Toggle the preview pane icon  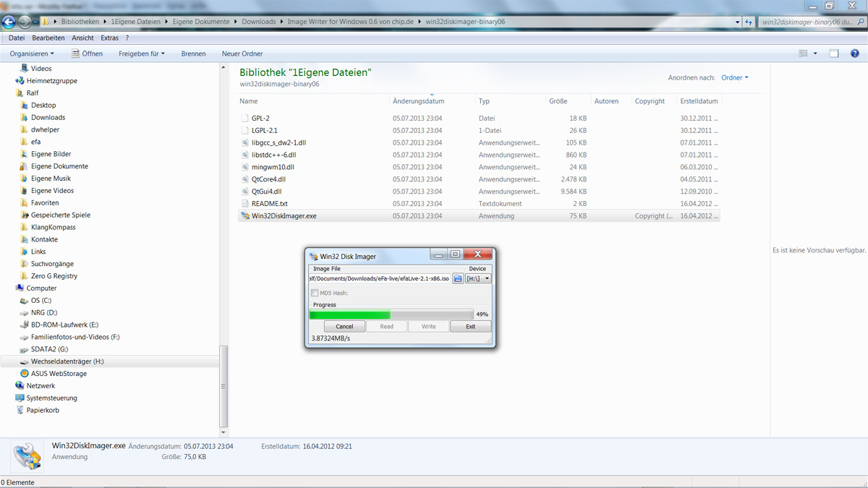point(833,53)
